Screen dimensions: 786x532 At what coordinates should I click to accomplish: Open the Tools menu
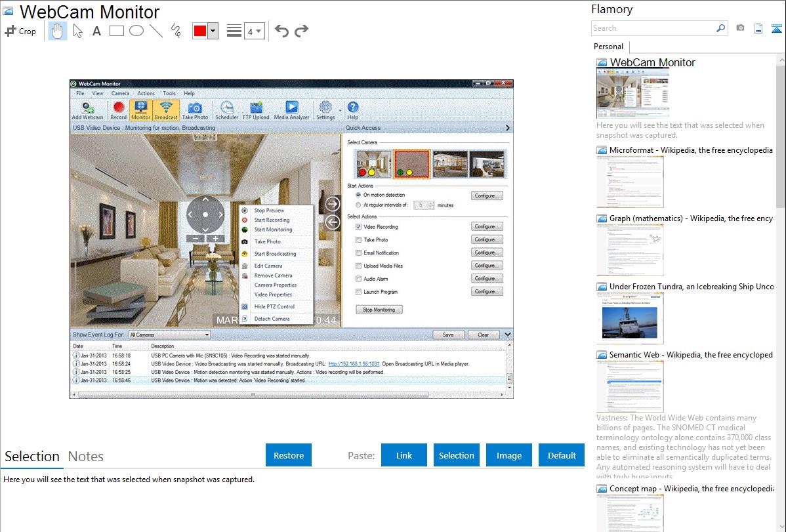[169, 93]
